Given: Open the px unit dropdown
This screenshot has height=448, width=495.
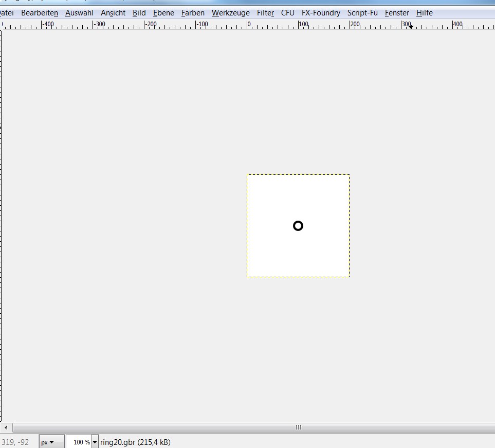Looking at the screenshot, I should [x=51, y=442].
